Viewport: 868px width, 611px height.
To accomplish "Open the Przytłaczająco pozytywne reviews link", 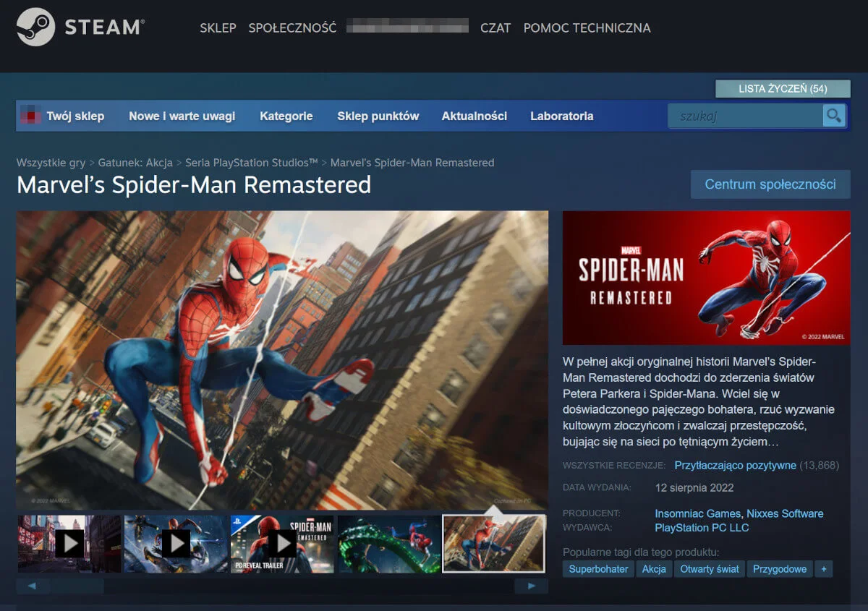I will coord(736,466).
